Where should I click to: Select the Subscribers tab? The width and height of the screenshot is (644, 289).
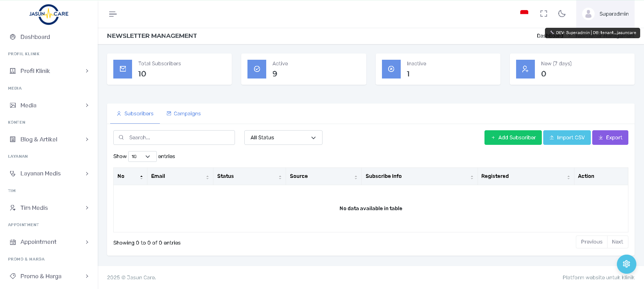(x=135, y=114)
